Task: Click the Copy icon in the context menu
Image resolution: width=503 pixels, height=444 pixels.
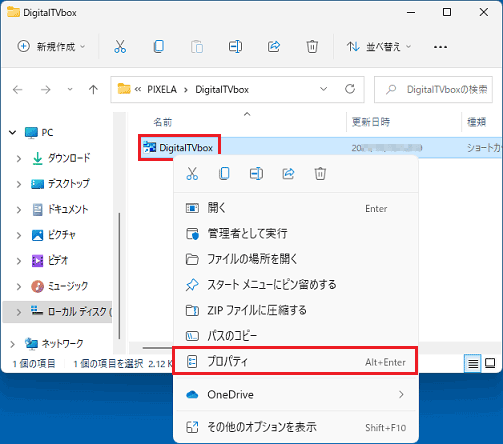Action: pyautogui.click(x=224, y=174)
